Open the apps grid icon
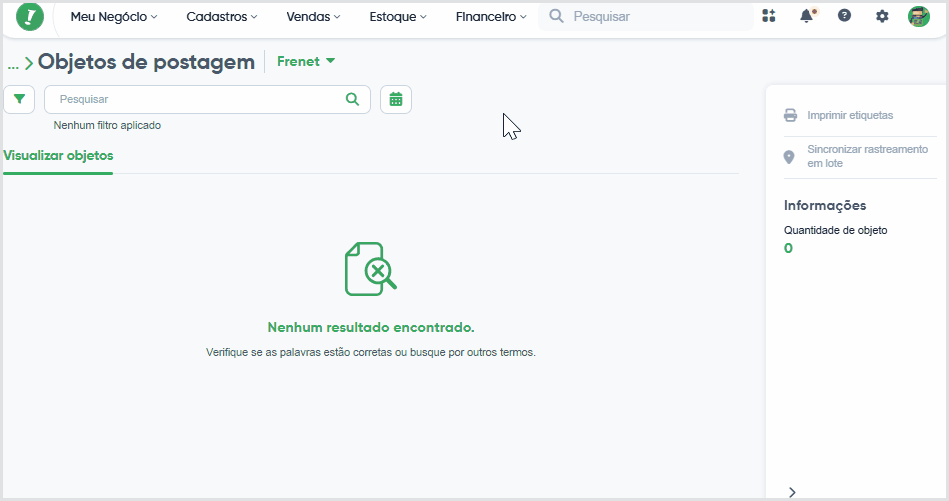The width and height of the screenshot is (949, 501). (769, 16)
